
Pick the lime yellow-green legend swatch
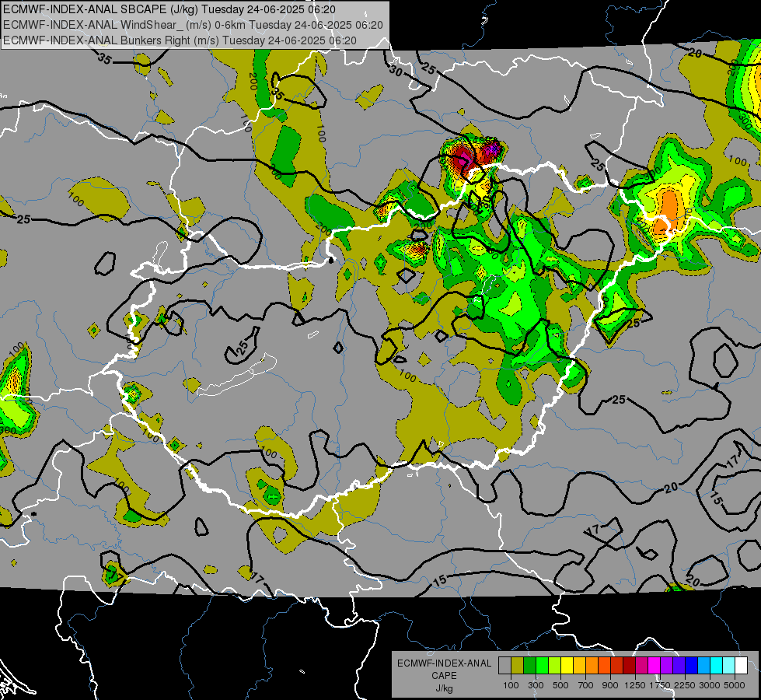555,666
